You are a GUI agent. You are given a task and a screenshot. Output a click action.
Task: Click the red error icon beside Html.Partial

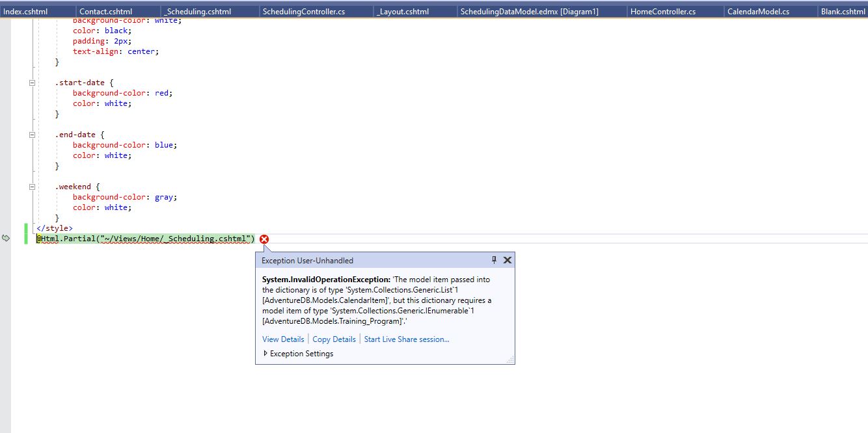[x=264, y=239]
